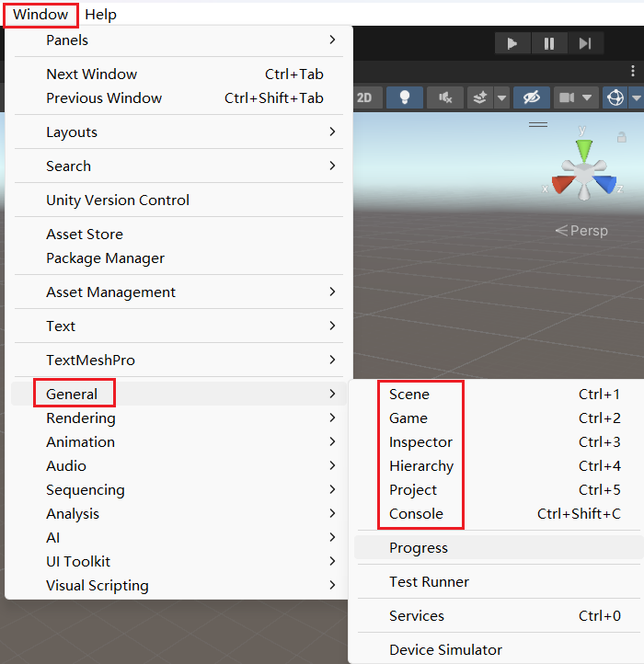
Task: Expand the AI submenu
Action: click(178, 538)
